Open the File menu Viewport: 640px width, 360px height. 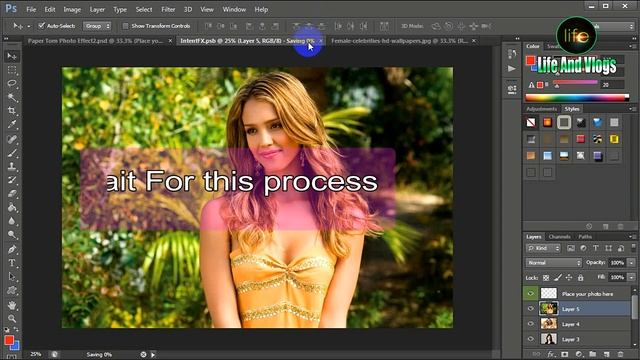(31, 9)
